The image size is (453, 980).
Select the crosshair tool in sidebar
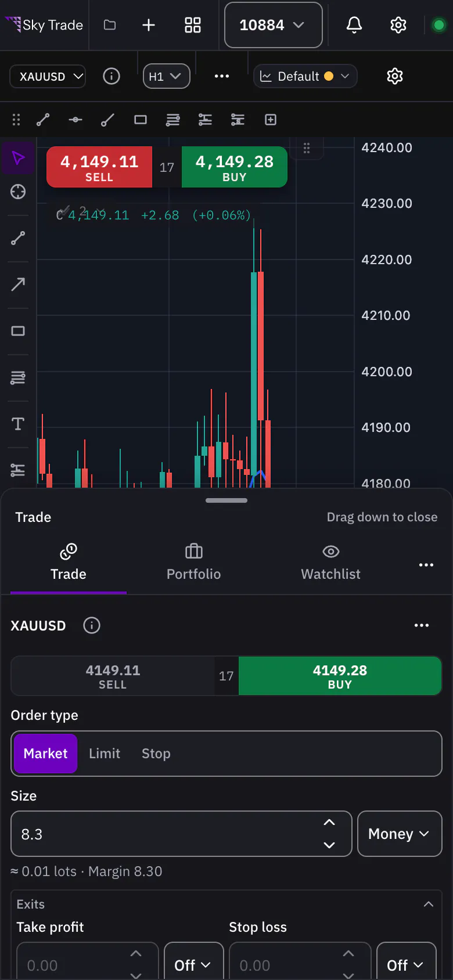(18, 192)
